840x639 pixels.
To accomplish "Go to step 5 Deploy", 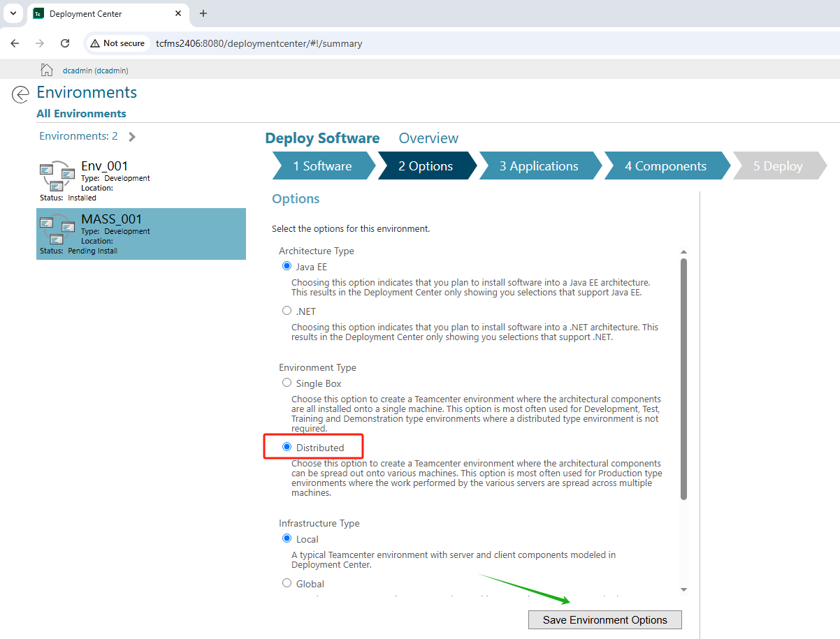I will click(x=778, y=166).
